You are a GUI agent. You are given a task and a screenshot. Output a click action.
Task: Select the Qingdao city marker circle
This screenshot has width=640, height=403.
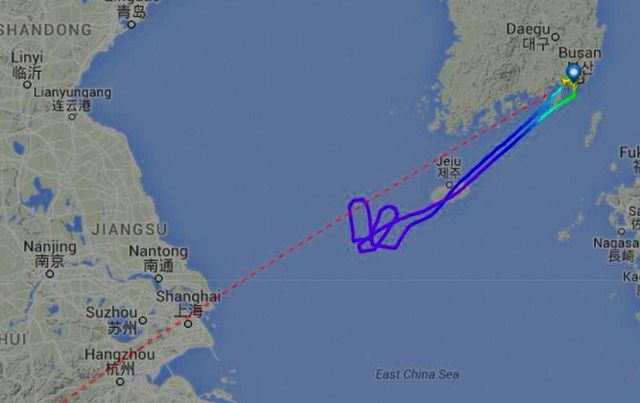[x=131, y=24]
